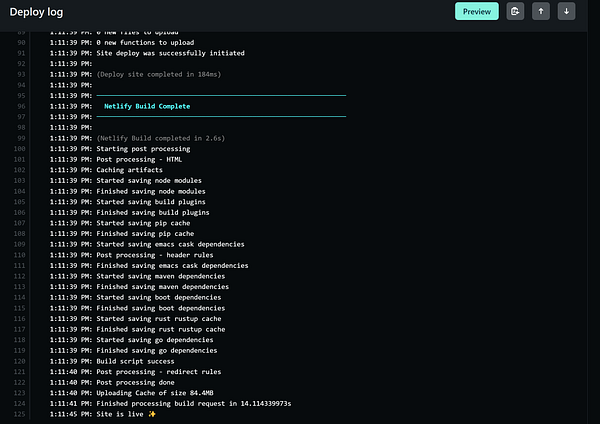Click 'Finished saving node modules' line

151,191
